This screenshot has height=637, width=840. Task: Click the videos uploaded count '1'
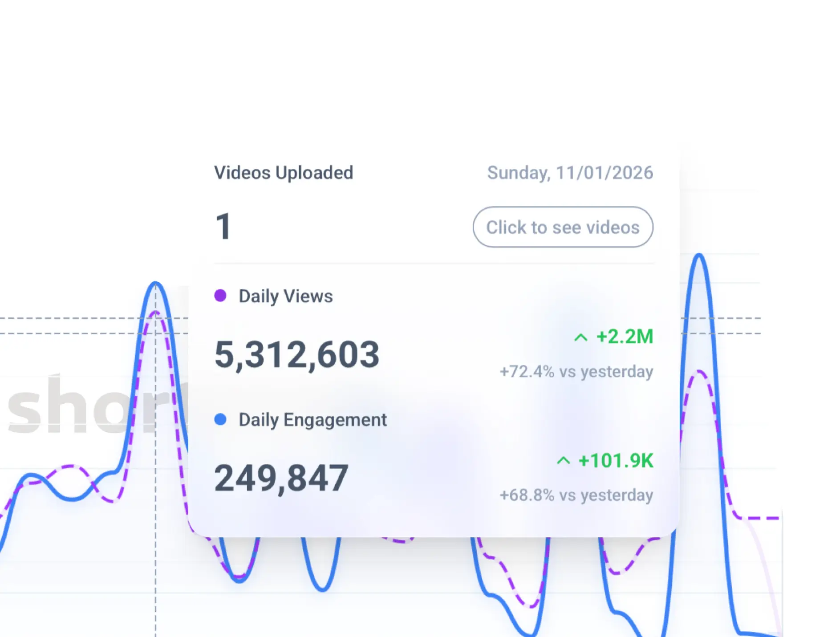pos(223,227)
